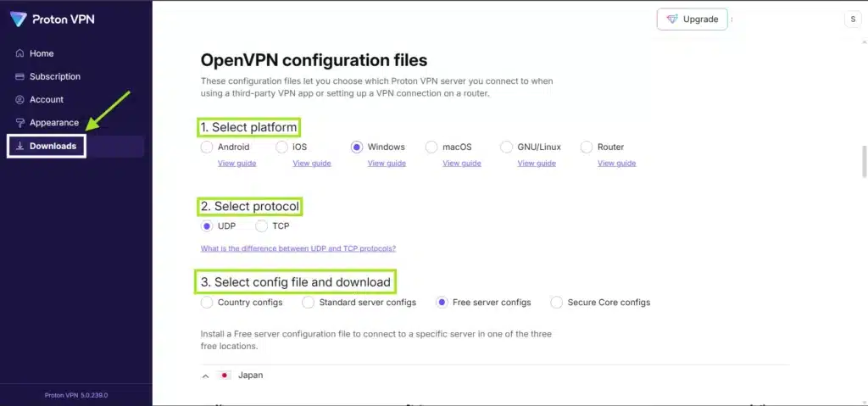This screenshot has height=406, width=868.
Task: Open View guide under Windows
Action: click(387, 164)
